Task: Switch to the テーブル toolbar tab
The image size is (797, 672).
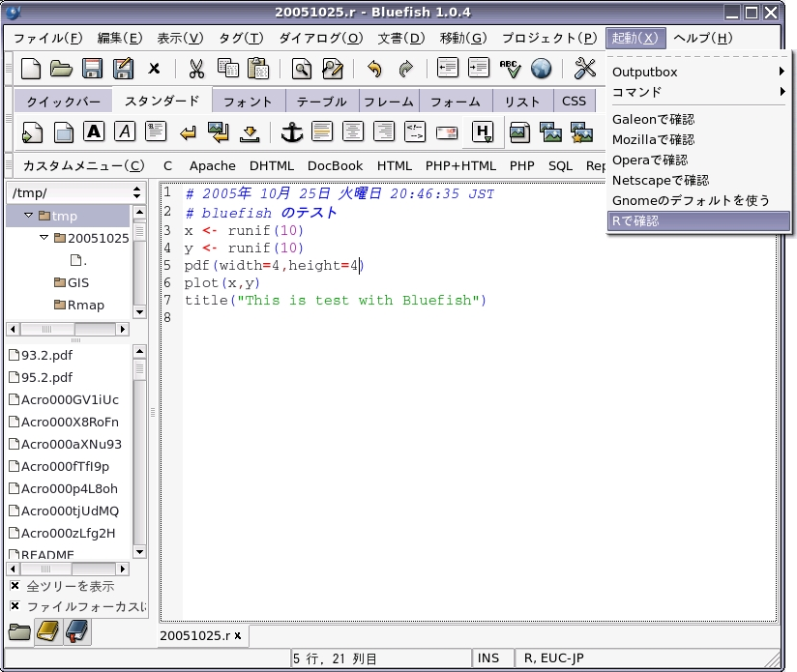Action: click(322, 102)
